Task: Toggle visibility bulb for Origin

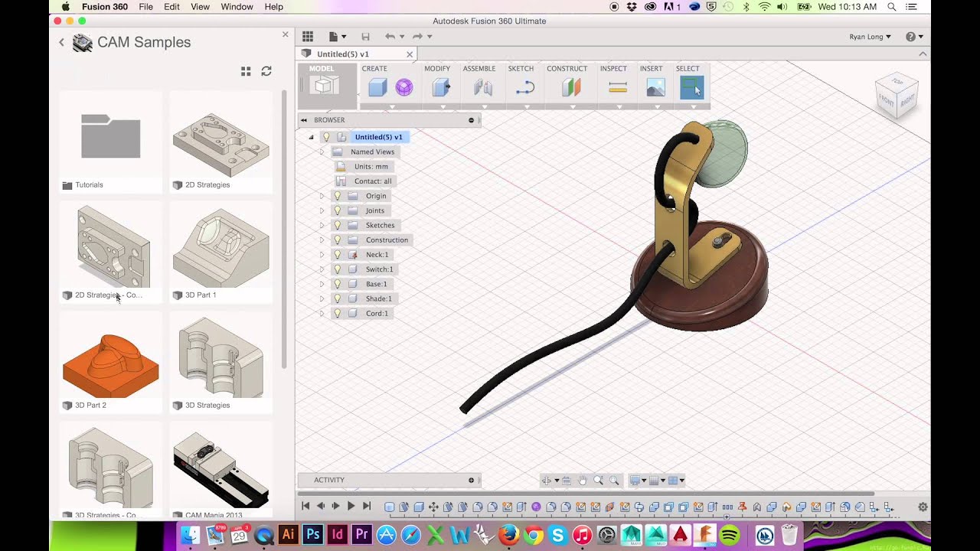Action: 337,196
